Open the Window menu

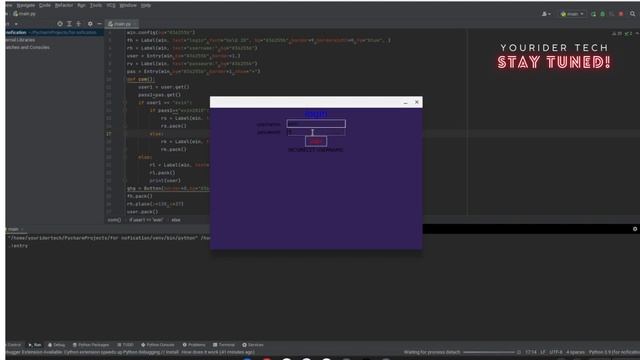128,5
